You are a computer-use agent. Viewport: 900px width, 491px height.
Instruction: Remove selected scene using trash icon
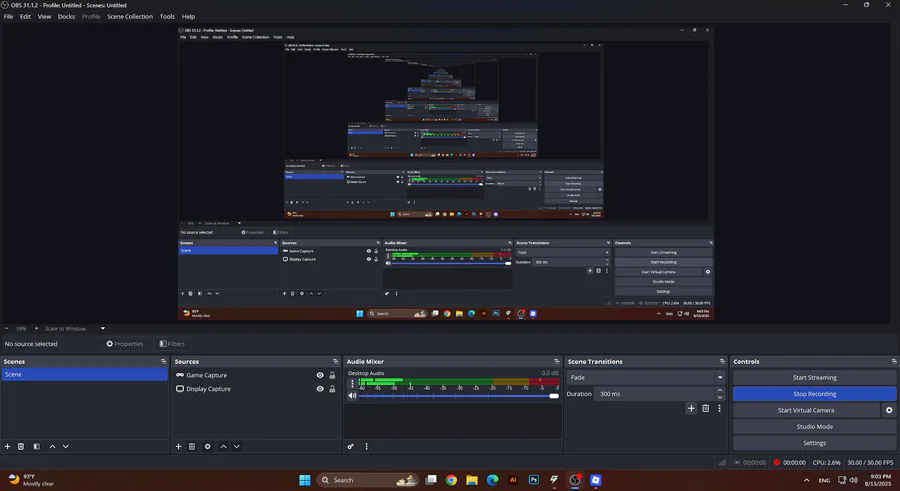(x=21, y=446)
